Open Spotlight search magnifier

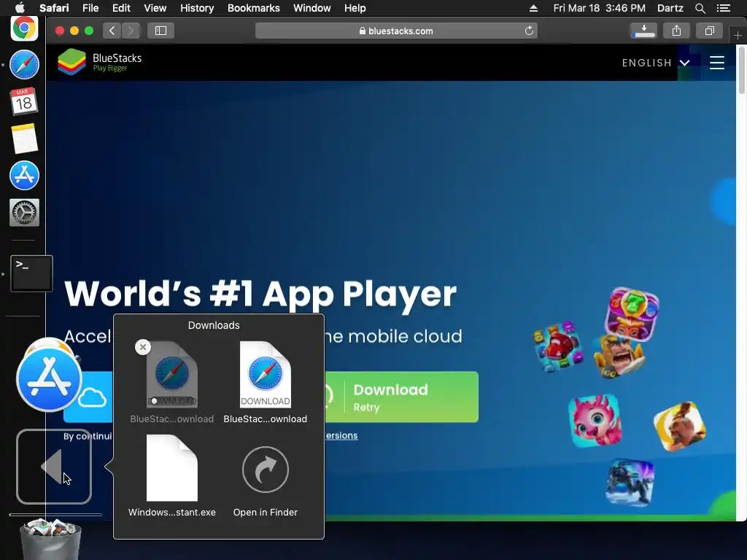point(700,8)
